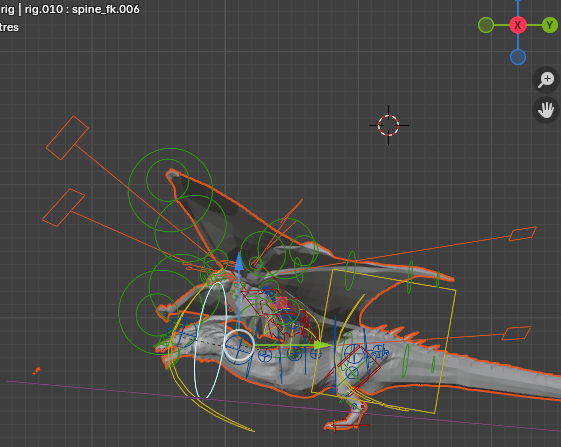
Task: Click the green Y arrow tip of move gizmo
Action: pos(323,345)
